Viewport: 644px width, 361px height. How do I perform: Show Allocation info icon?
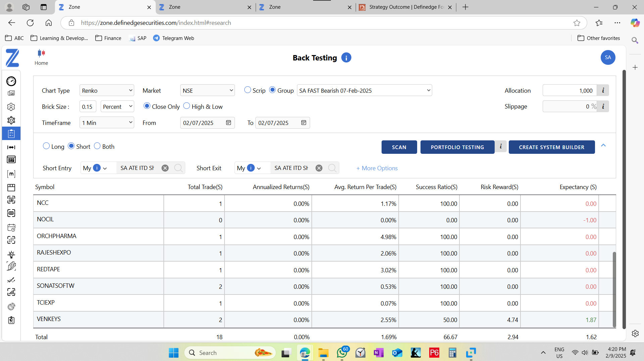tap(603, 90)
